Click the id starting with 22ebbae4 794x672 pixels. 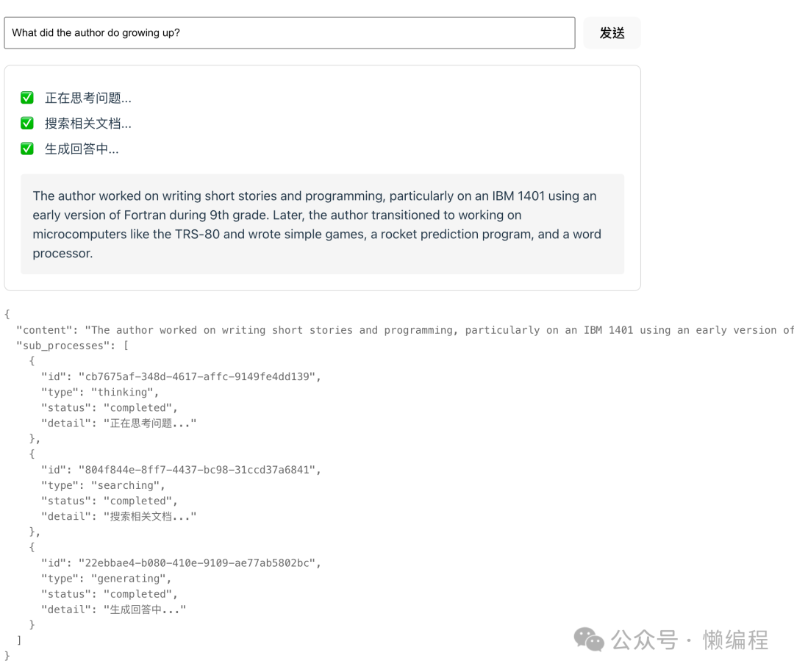pyautogui.click(x=199, y=563)
